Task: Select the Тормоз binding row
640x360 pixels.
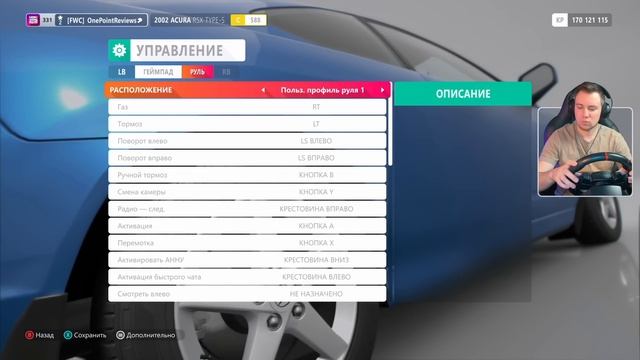Action: [247, 124]
